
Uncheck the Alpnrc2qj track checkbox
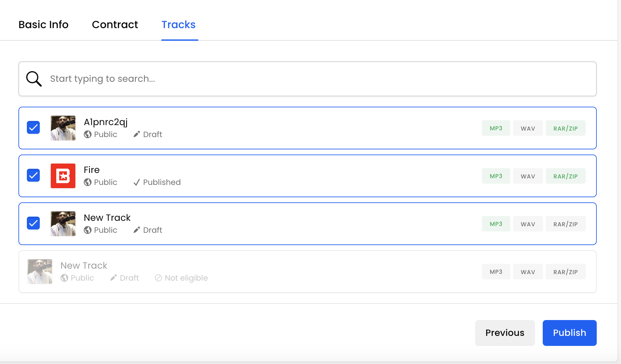coord(33,127)
